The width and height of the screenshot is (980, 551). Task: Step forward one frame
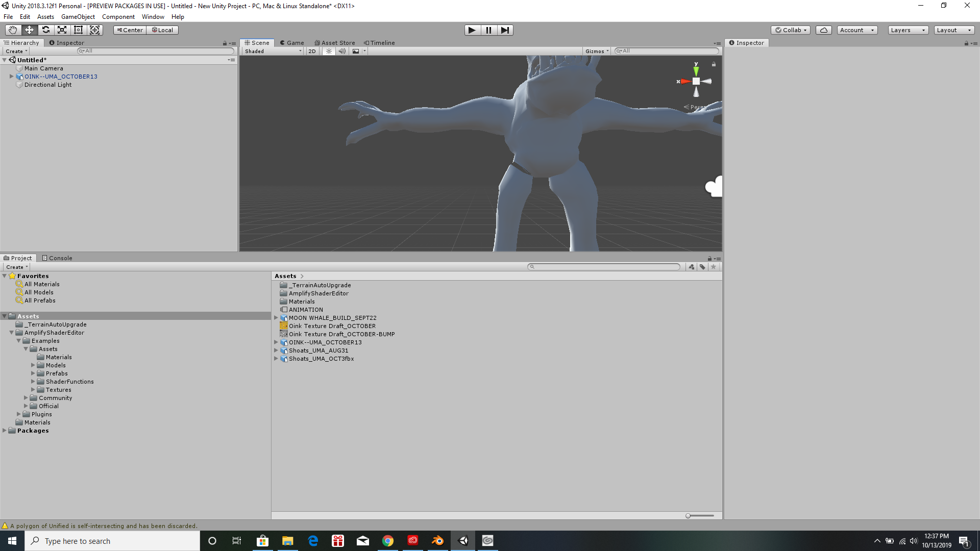(x=505, y=30)
